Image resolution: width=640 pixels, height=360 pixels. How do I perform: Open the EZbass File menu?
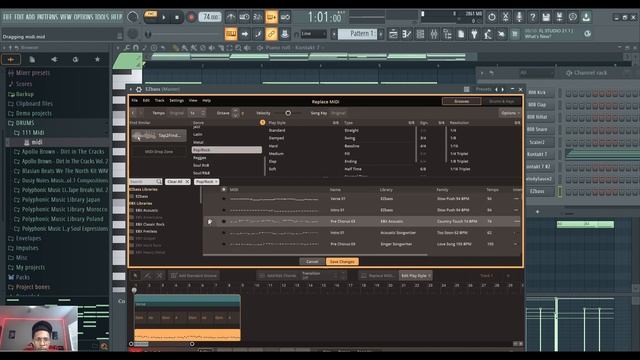point(134,100)
